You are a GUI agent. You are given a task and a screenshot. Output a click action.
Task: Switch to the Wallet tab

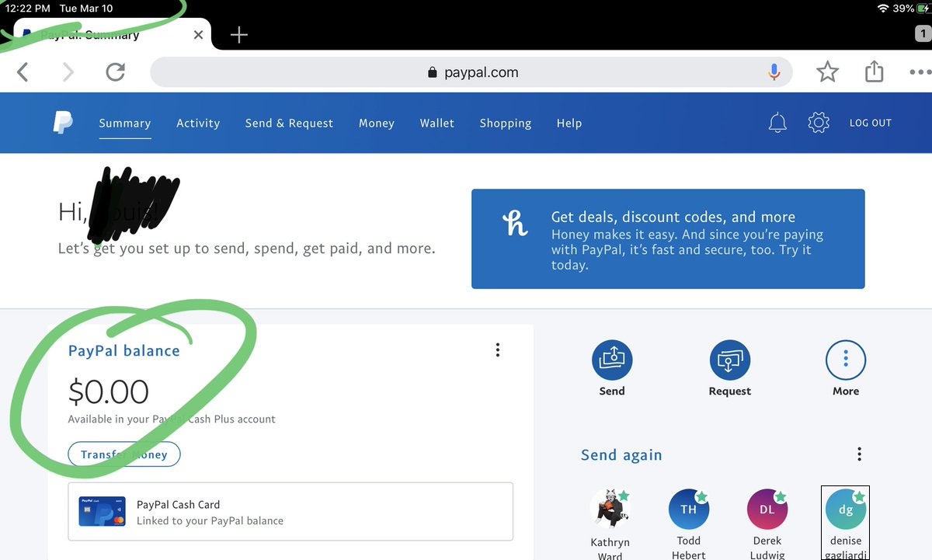tap(437, 123)
